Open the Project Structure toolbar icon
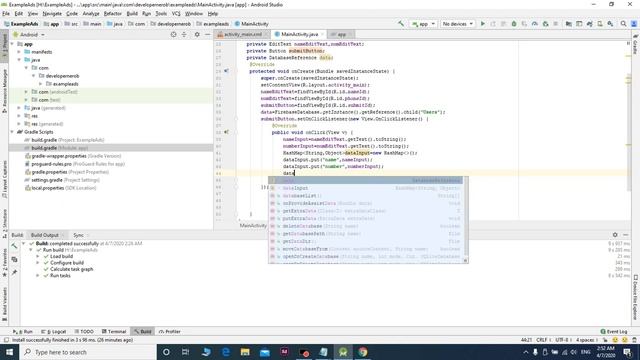 (x=569, y=24)
